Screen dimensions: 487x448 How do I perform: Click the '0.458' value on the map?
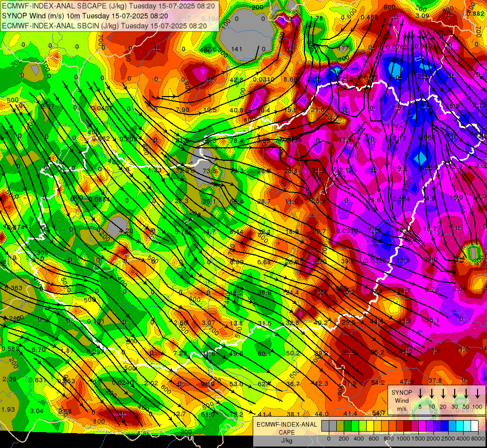click(x=369, y=17)
